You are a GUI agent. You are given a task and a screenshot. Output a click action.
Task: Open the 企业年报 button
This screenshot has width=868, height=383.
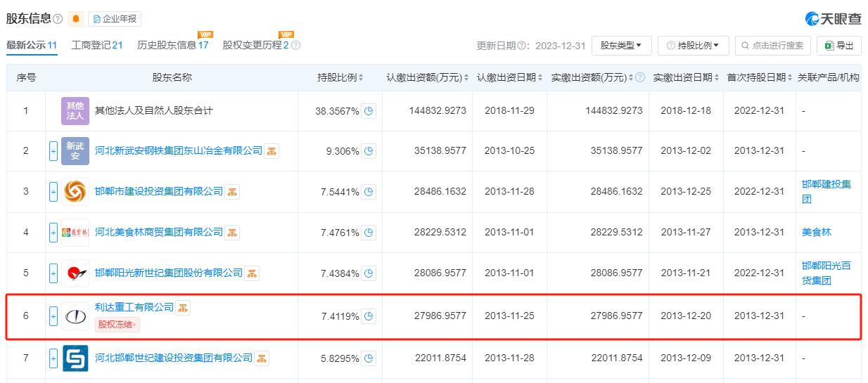coord(115,19)
